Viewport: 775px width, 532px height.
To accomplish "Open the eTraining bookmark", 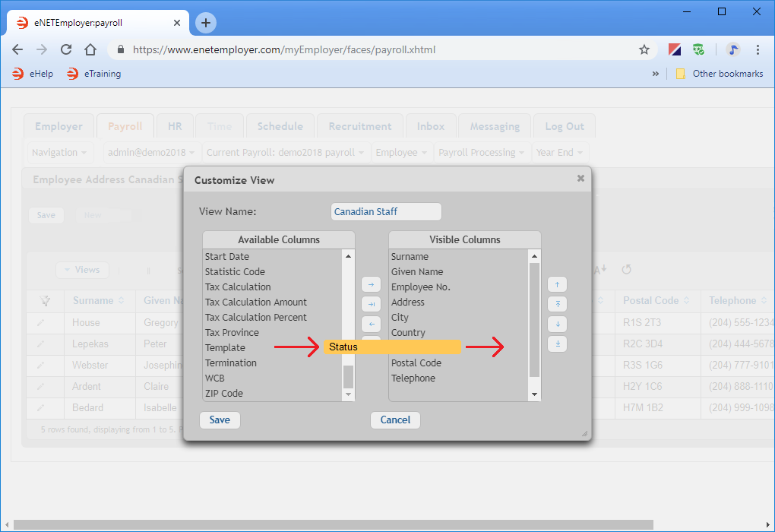I will pos(93,74).
